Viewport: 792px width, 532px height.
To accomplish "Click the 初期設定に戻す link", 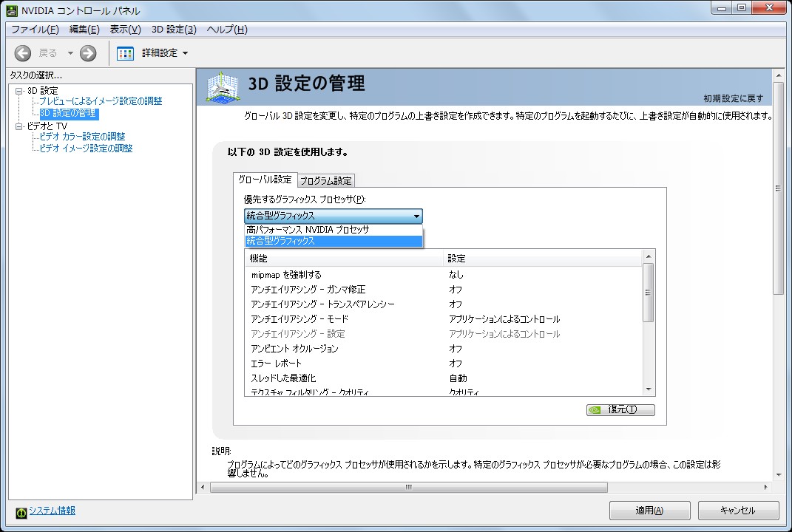I will [x=734, y=98].
